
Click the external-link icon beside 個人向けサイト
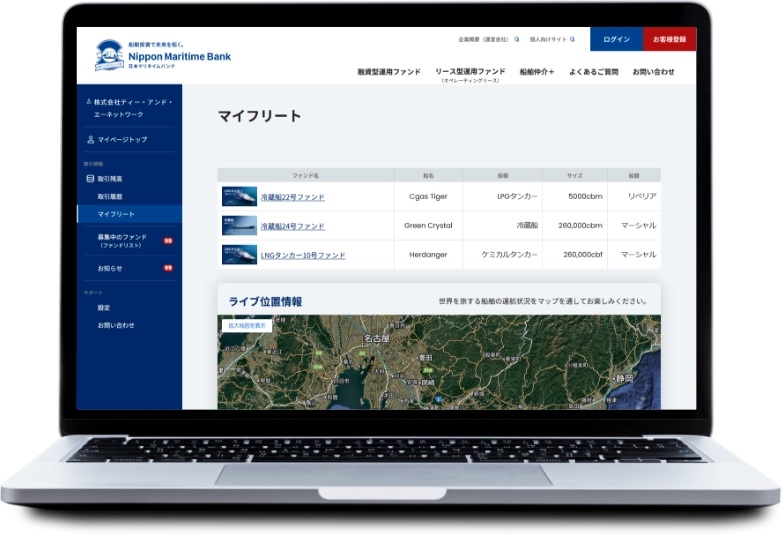pos(572,40)
